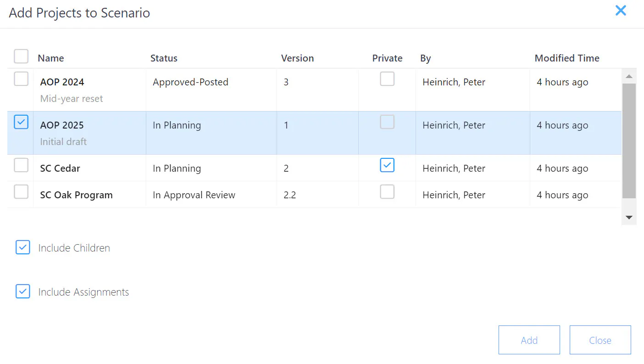Sort by the Name column header
The width and height of the screenshot is (644, 364).
pyautogui.click(x=51, y=58)
